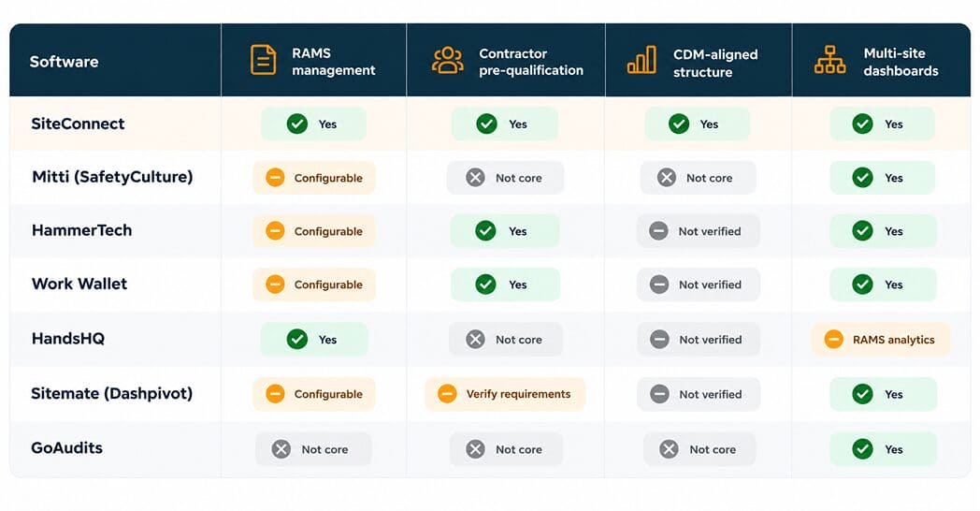Click GoAudits Multi-site dashboards checkmark icon

pyautogui.click(x=862, y=449)
